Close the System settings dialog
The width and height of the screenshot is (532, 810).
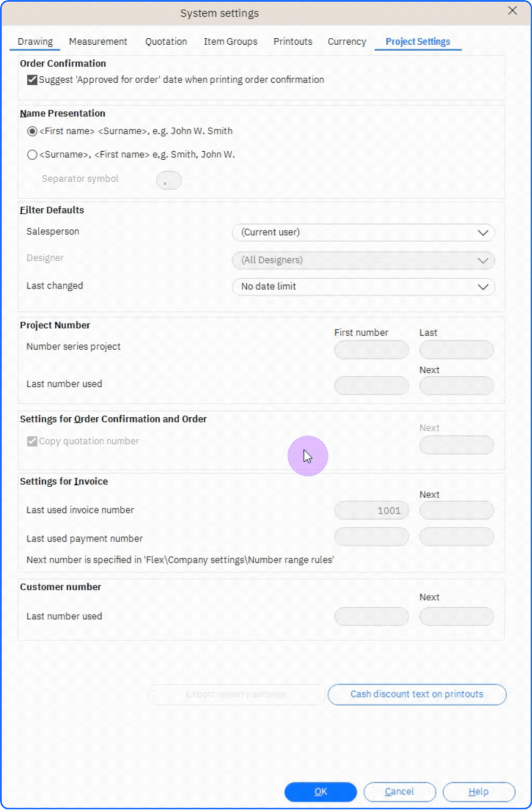point(512,11)
